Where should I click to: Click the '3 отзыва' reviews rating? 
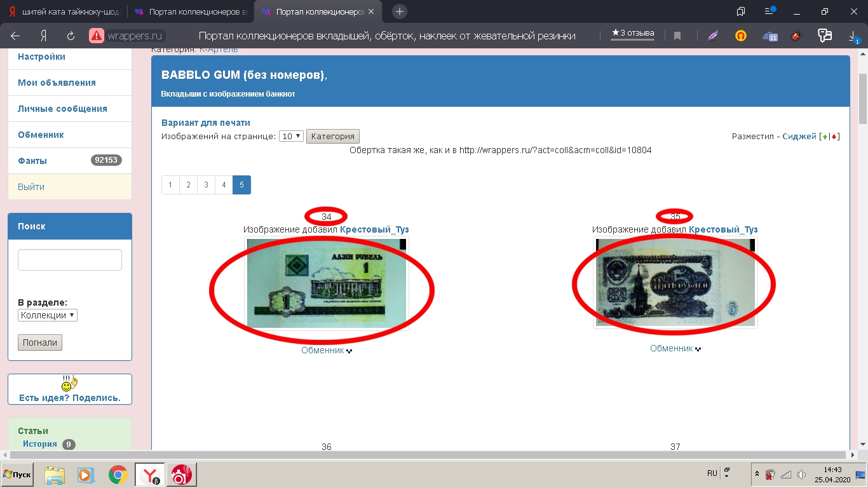coord(633,33)
